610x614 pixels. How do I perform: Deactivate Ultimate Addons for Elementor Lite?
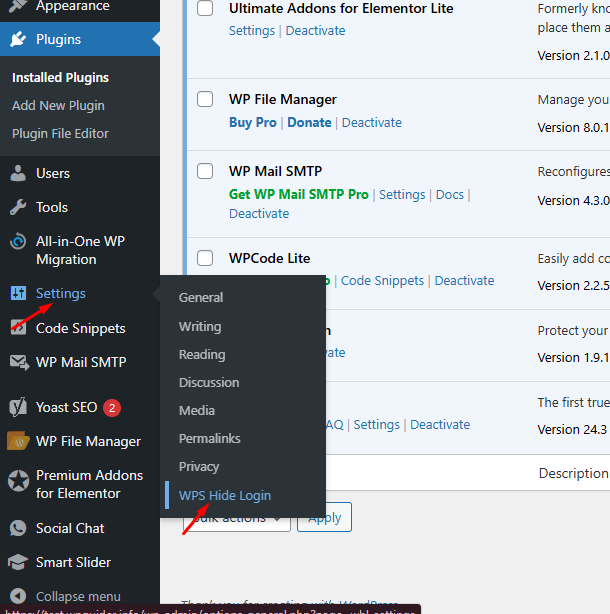[315, 31]
